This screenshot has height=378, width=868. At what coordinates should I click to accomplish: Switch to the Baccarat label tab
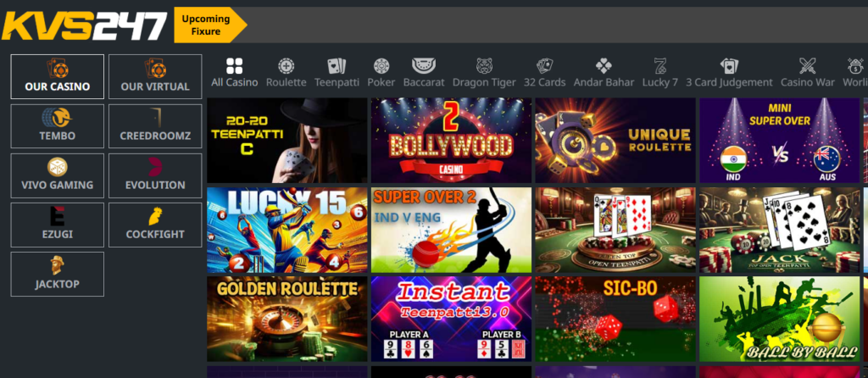tap(424, 82)
